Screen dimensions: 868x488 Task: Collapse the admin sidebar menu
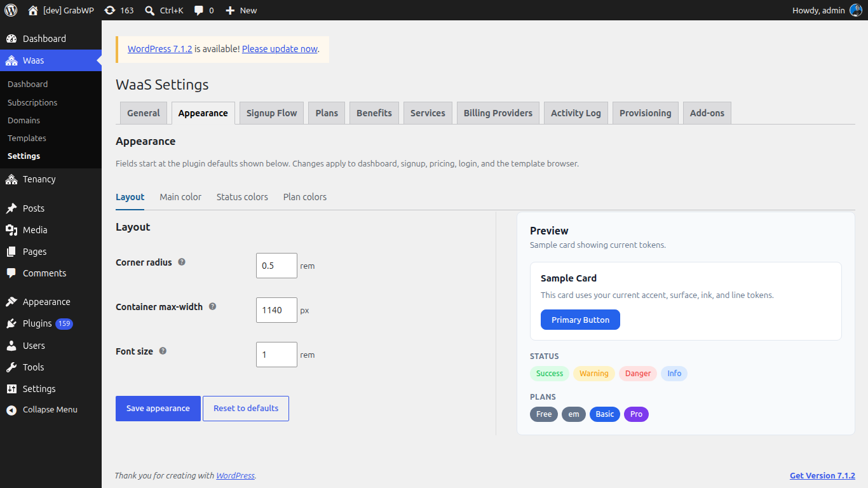(x=51, y=410)
